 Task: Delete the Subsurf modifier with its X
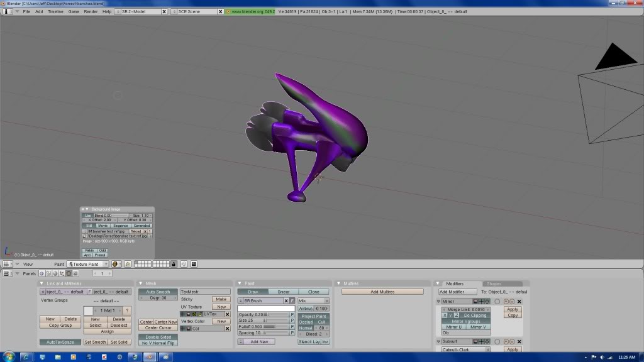[x=519, y=341]
